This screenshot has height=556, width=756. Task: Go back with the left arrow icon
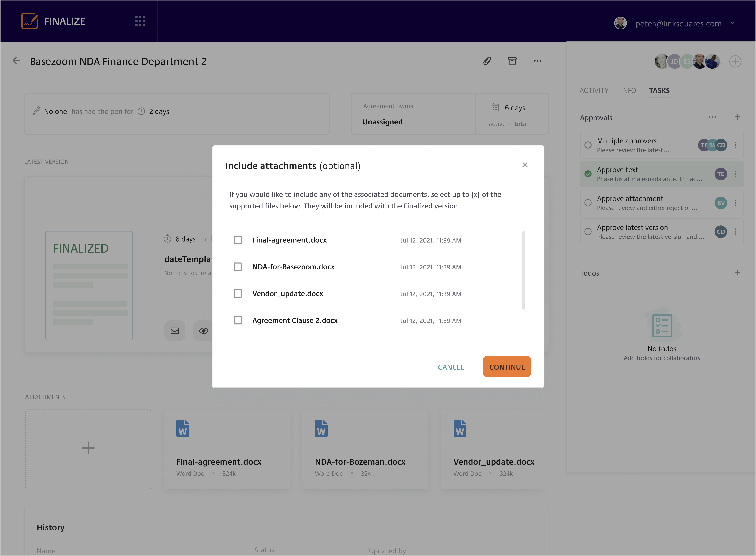[x=16, y=61]
